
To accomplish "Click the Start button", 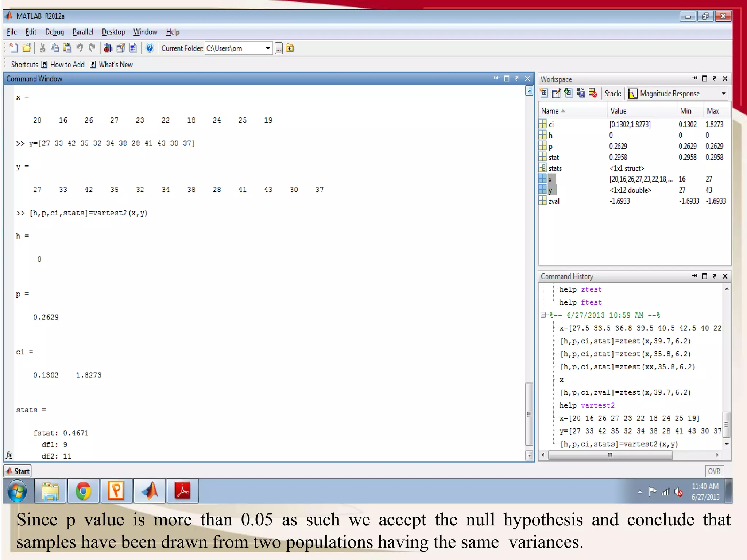I will 18,471.
